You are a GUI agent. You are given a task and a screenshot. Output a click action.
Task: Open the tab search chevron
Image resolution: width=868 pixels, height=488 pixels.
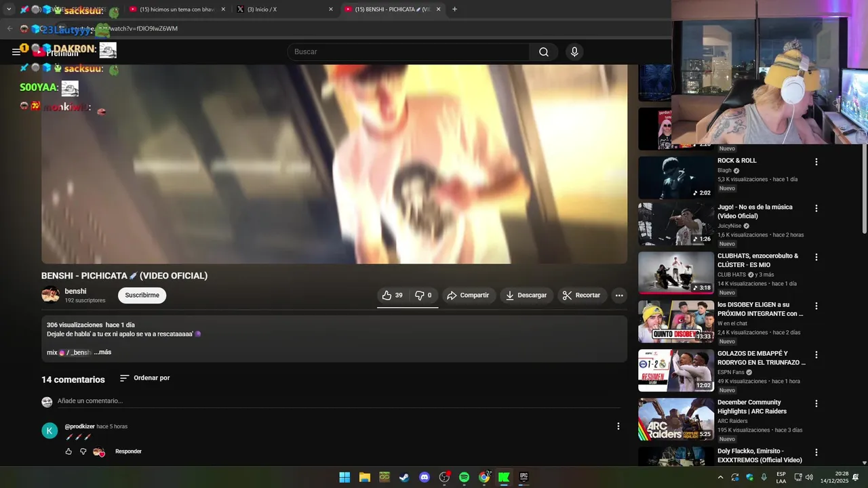tap(9, 9)
